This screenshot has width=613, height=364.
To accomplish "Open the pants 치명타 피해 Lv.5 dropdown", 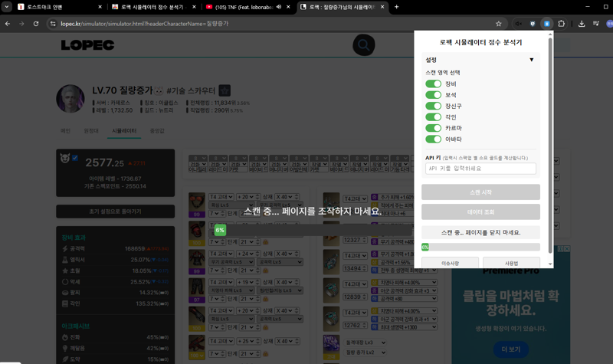I will click(231, 290).
